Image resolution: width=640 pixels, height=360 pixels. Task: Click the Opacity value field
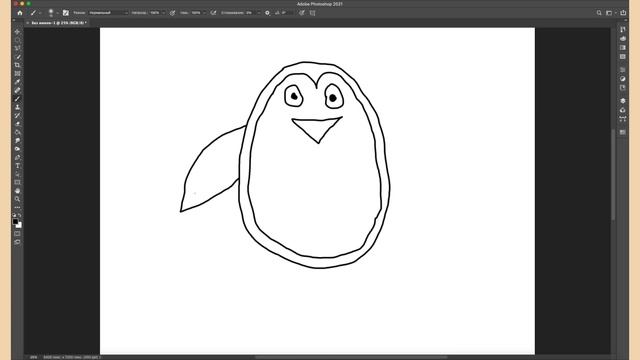155,13
